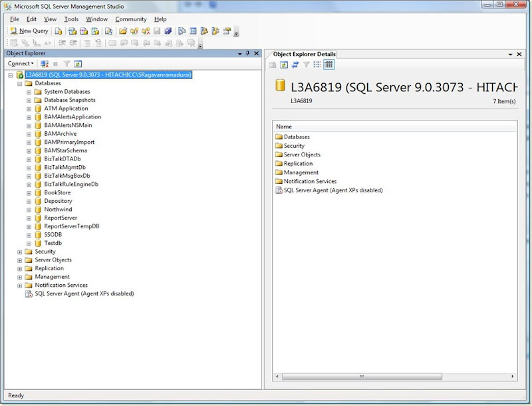The image size is (532, 406).
Task: Click the Name column header
Action: coord(284,126)
